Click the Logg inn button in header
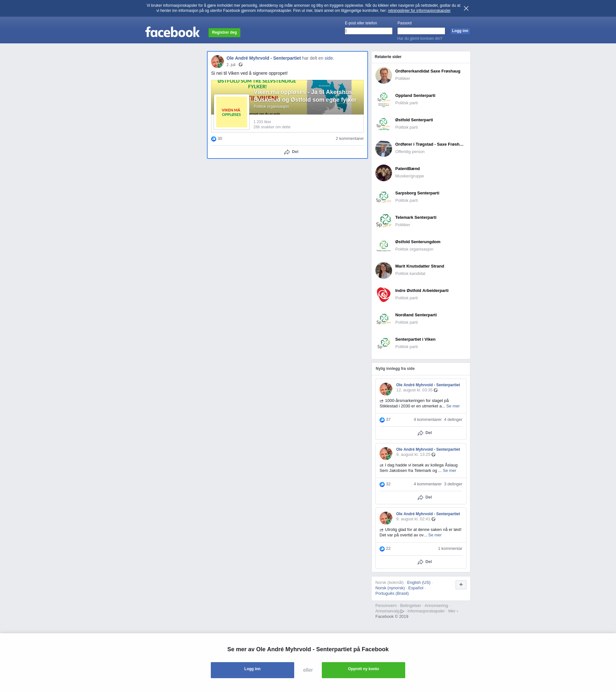The width and height of the screenshot is (616, 691). click(x=460, y=31)
